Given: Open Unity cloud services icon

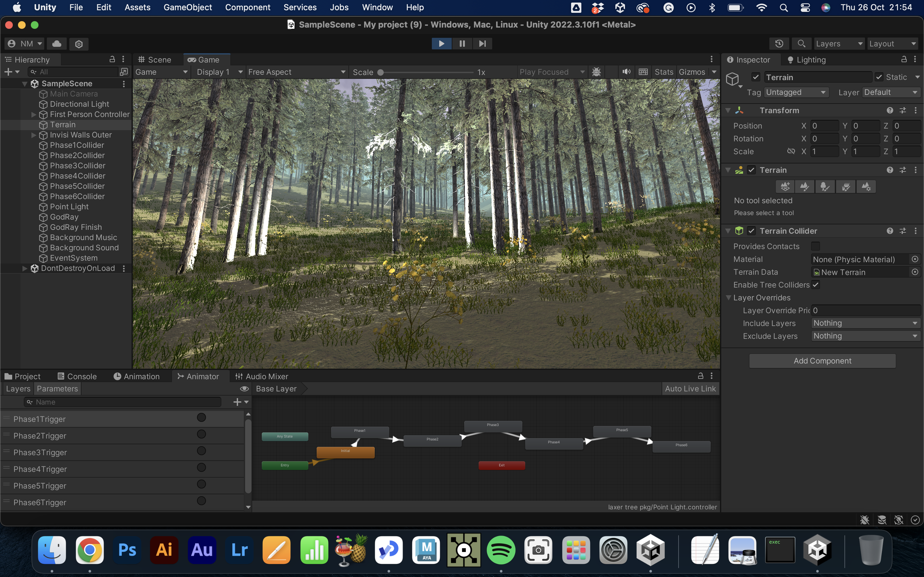Looking at the screenshot, I should (x=57, y=44).
